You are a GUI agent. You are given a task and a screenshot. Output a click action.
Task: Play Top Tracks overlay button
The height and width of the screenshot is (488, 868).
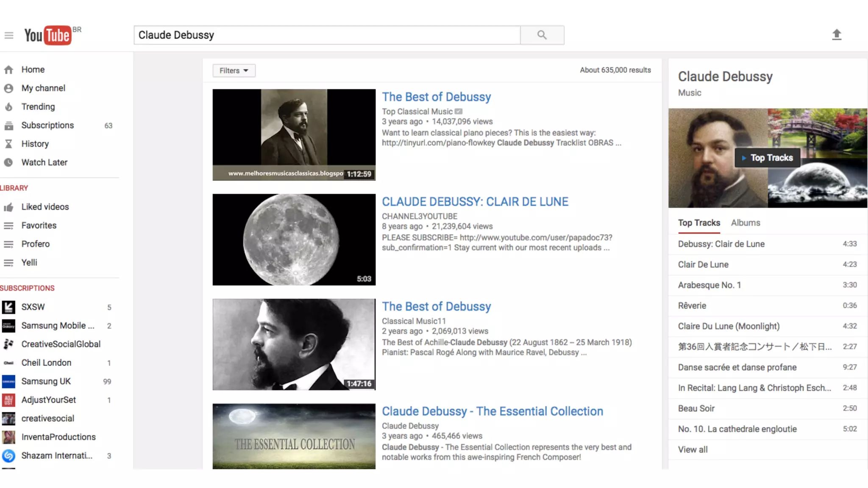point(767,158)
